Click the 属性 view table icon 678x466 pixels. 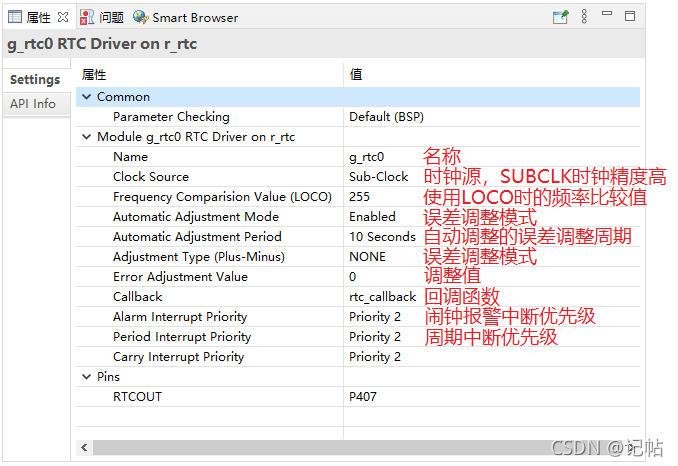[15, 17]
